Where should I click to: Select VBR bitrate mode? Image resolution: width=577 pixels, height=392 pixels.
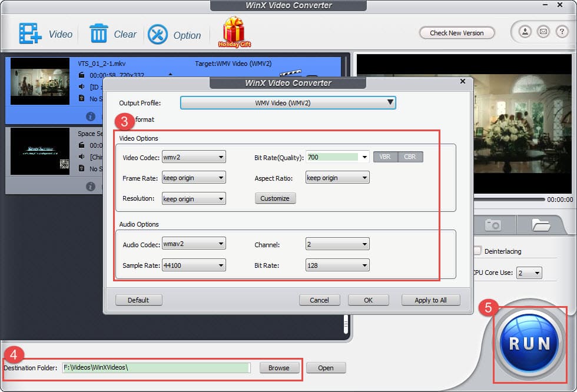pyautogui.click(x=385, y=157)
